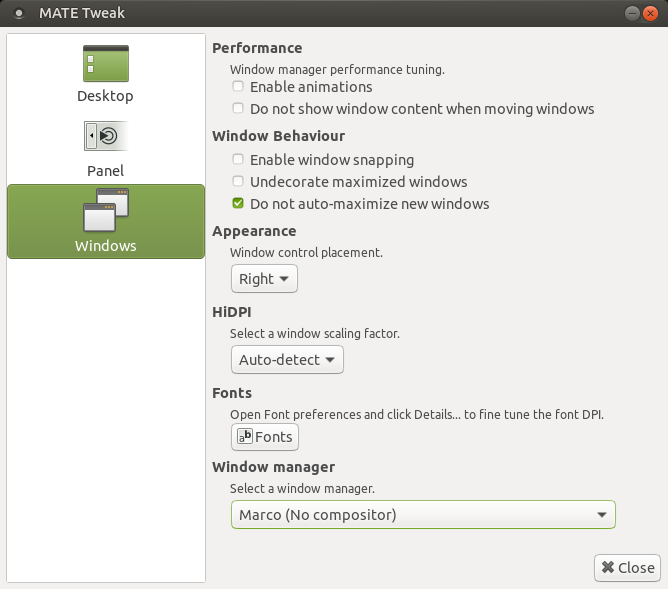The width and height of the screenshot is (668, 589).
Task: Click the Windows label in sidebar
Action: click(105, 245)
